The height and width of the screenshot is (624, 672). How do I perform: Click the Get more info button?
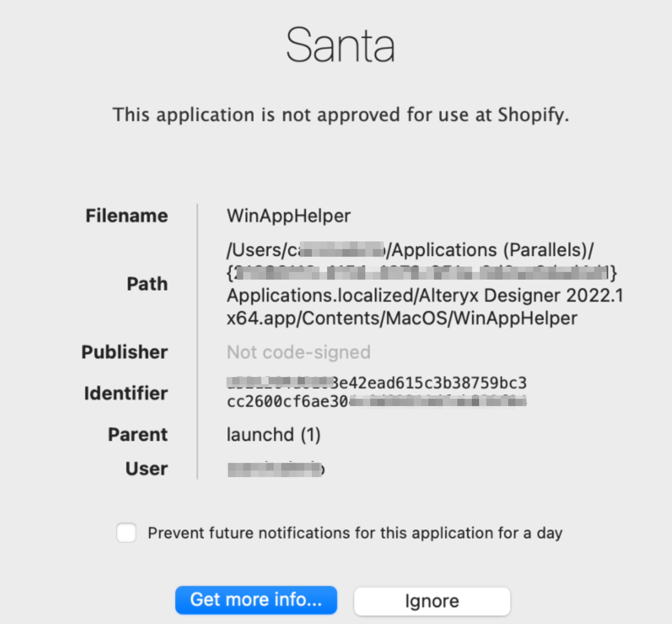pyautogui.click(x=256, y=600)
